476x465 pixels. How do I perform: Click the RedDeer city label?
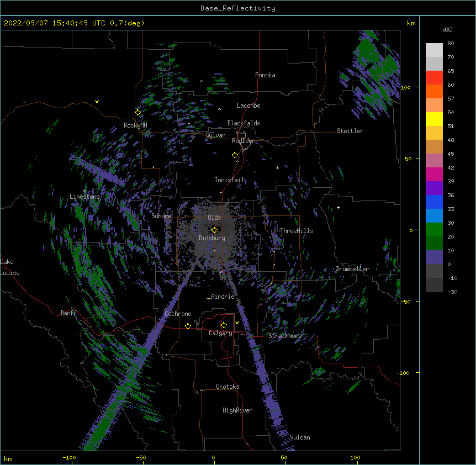click(x=243, y=141)
